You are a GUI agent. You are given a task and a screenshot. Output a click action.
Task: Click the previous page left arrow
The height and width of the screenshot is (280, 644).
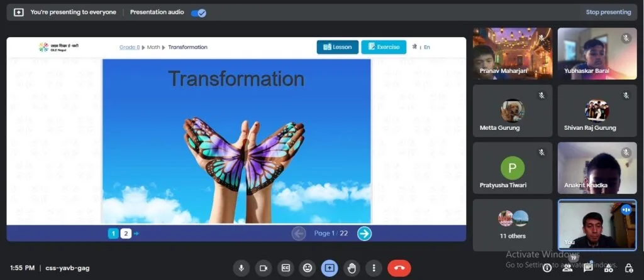pyautogui.click(x=299, y=234)
